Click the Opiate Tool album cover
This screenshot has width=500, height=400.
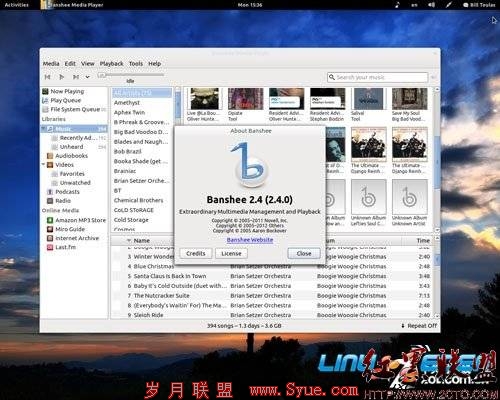[x=245, y=99]
